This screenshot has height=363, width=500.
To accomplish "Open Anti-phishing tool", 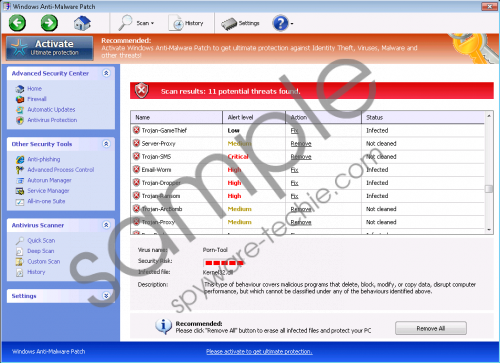I will click(44, 159).
